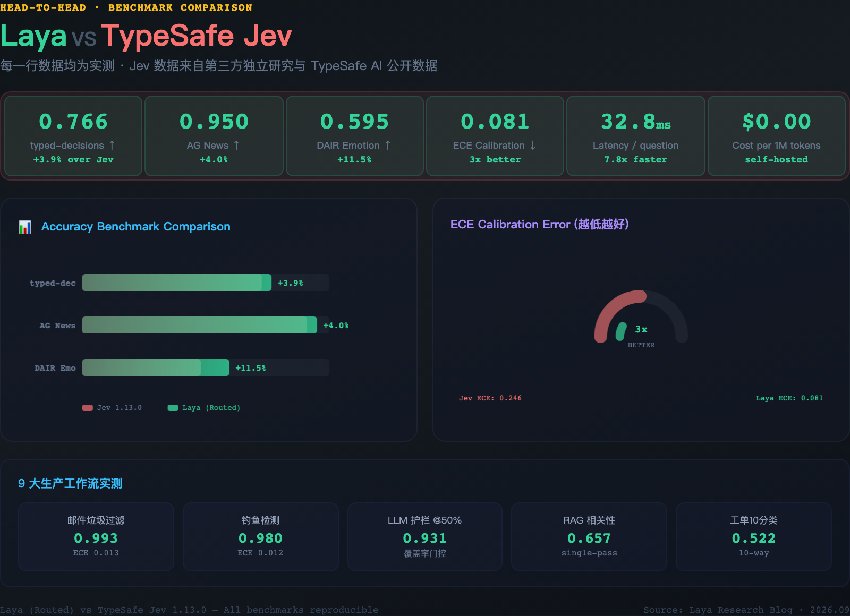850x616 pixels.
Task: Click the +11.5% label on DAIR Emo bar
Action: coord(251,368)
